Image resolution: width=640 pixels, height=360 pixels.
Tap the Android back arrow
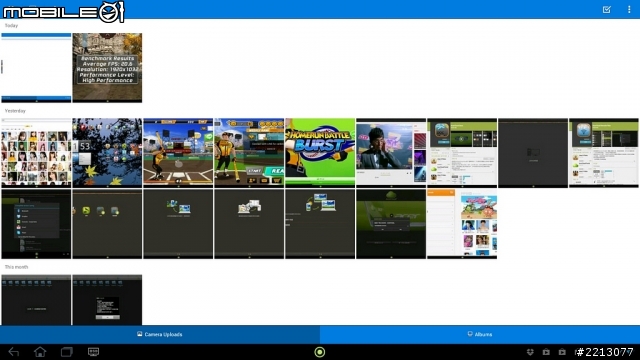coord(13,352)
